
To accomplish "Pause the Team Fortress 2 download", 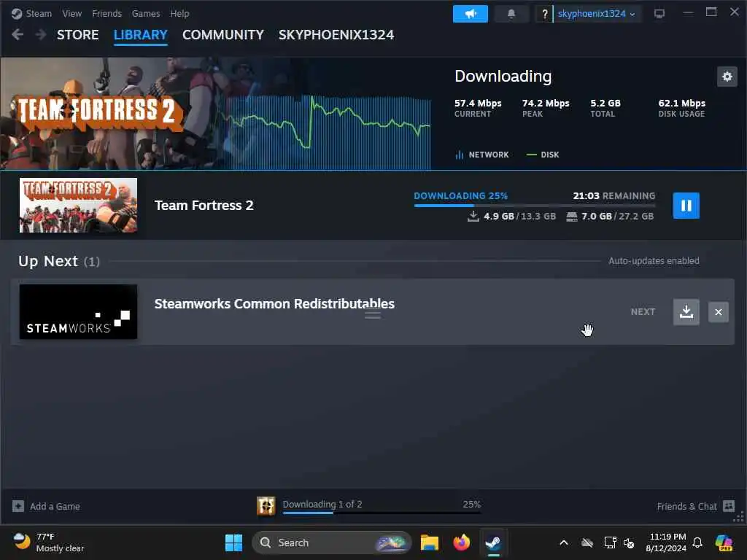I will point(686,205).
